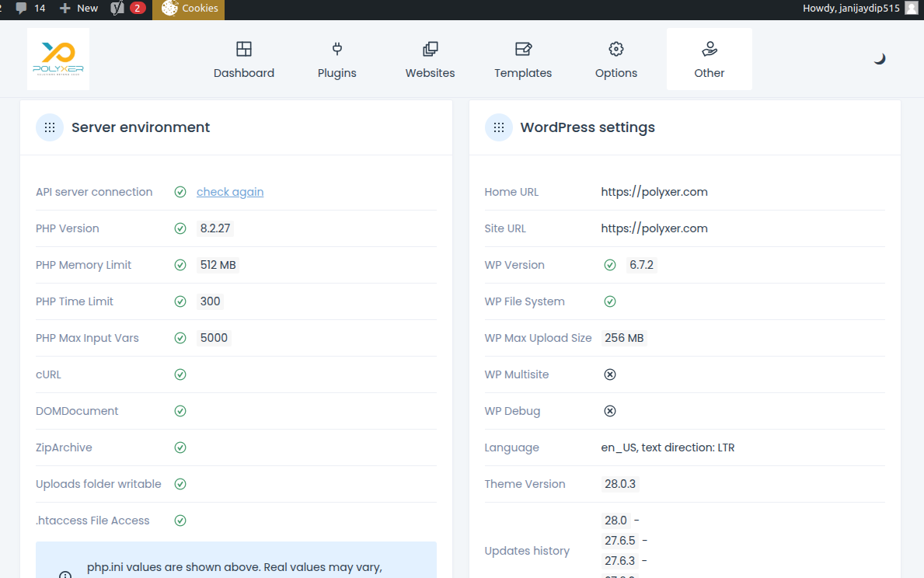Open comments bubble with 14

tap(30, 9)
